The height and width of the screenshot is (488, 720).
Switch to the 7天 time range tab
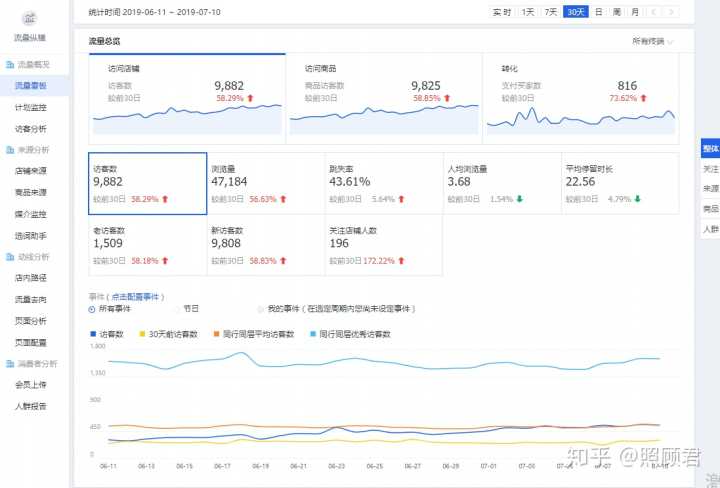click(x=551, y=11)
